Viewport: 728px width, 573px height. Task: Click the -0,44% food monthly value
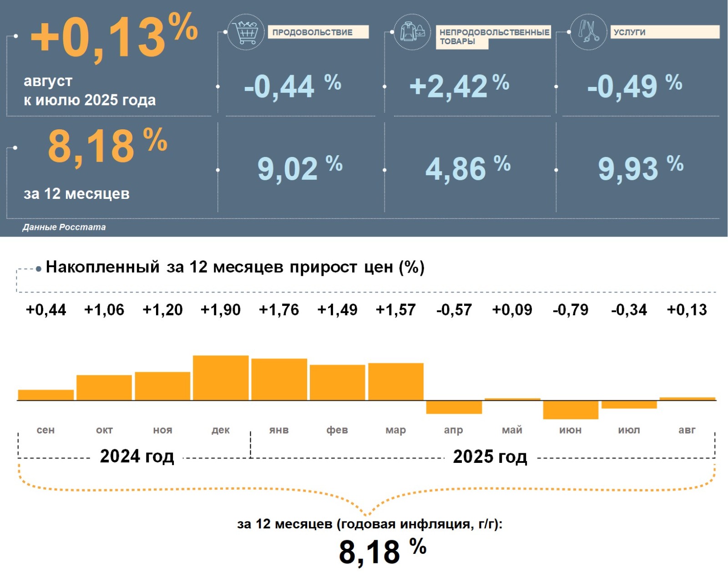coord(292,86)
